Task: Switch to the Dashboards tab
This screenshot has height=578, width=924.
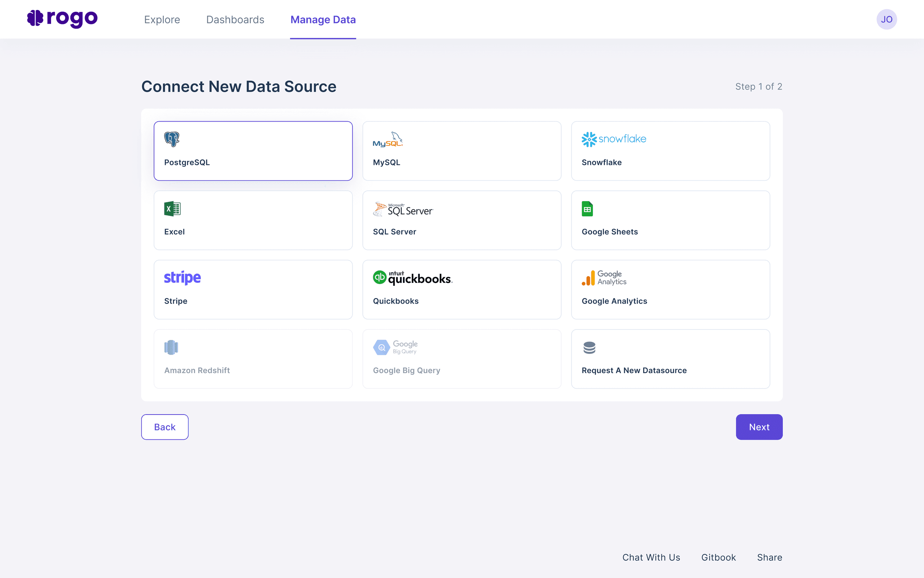Action: [235, 20]
